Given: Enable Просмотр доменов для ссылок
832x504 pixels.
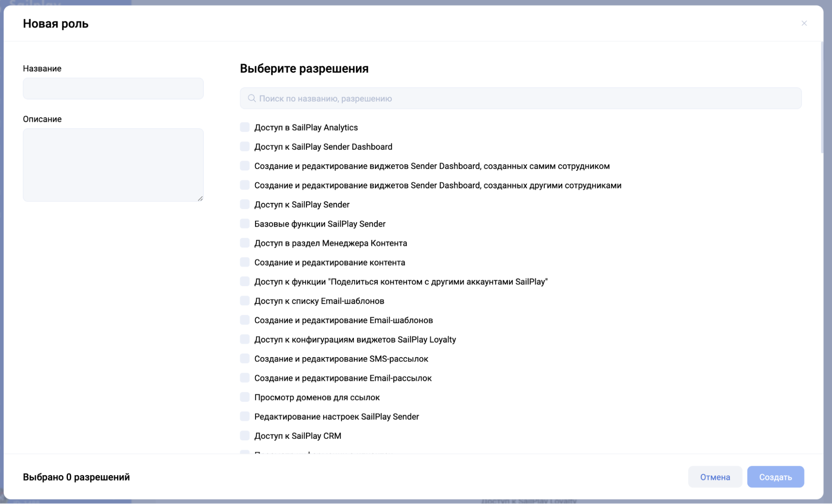Looking at the screenshot, I should pyautogui.click(x=245, y=397).
